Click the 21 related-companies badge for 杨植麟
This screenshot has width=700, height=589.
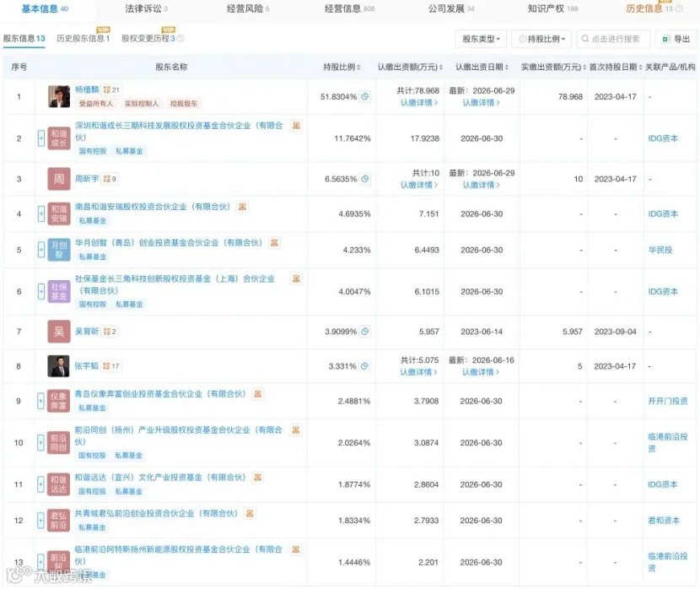coord(111,89)
